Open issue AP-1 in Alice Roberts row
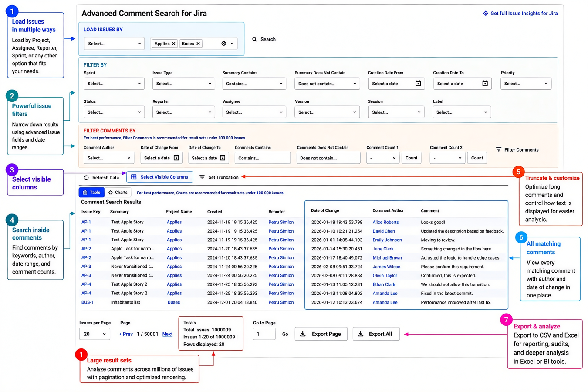 pyautogui.click(x=86, y=222)
